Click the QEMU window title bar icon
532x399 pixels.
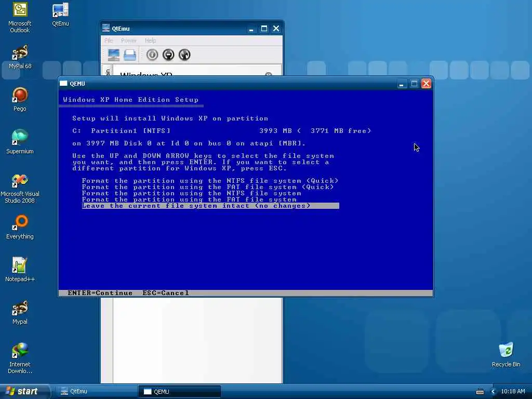point(63,84)
